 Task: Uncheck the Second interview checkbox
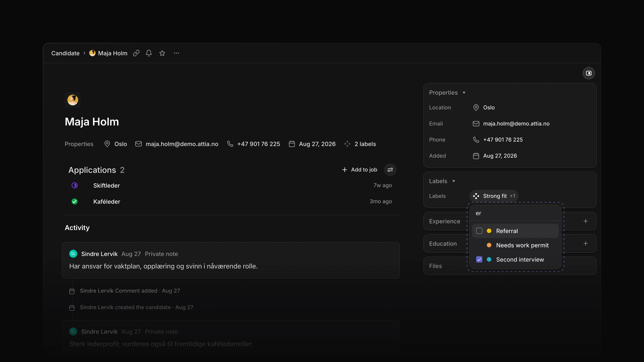(x=479, y=260)
